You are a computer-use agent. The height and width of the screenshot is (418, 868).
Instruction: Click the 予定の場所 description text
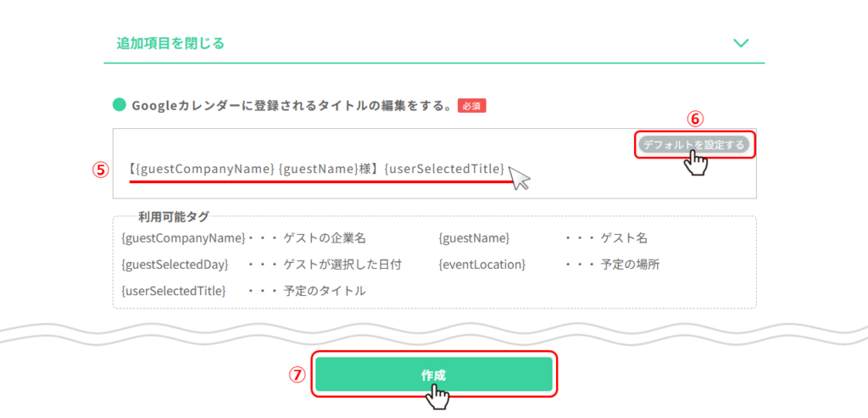pyautogui.click(x=630, y=265)
